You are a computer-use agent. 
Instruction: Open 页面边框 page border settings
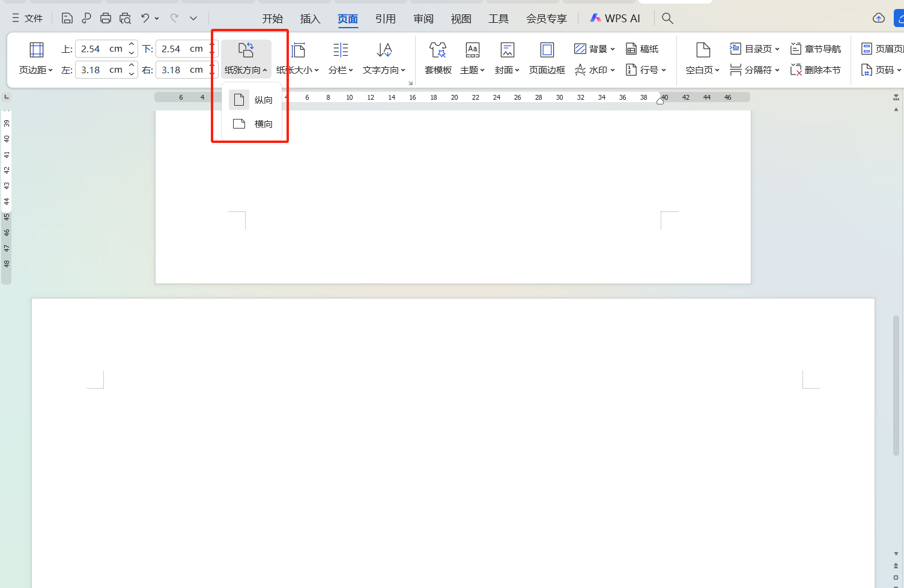(547, 58)
